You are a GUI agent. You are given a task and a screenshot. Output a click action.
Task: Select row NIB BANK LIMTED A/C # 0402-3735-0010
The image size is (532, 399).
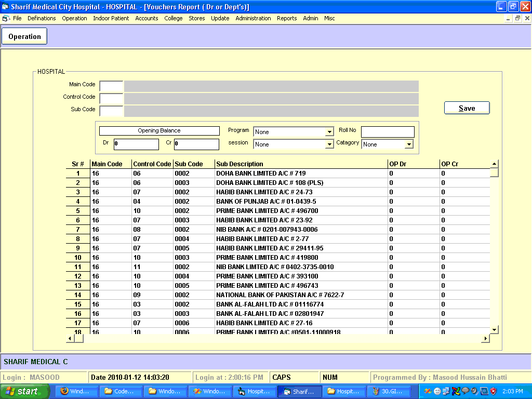[278, 267]
